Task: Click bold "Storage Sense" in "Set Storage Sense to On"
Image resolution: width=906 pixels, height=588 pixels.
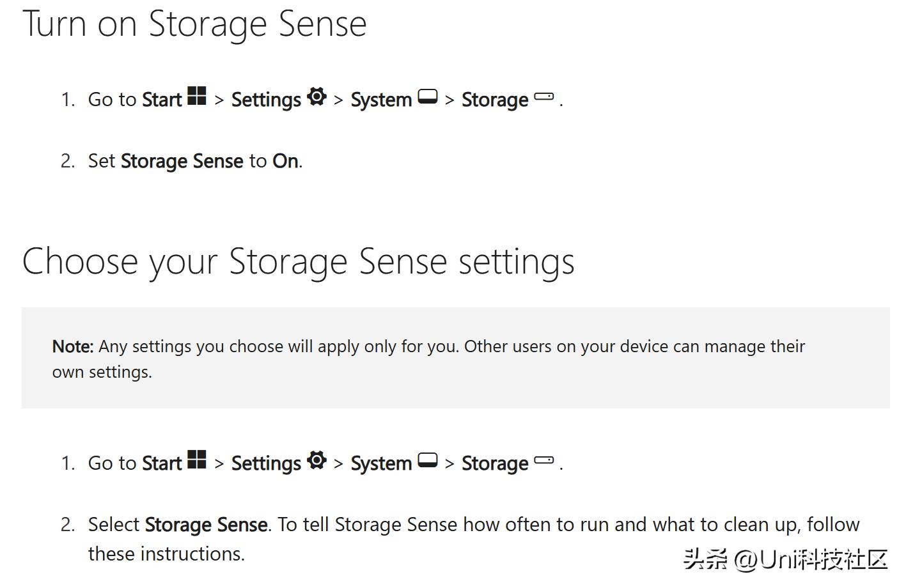Action: point(182,161)
